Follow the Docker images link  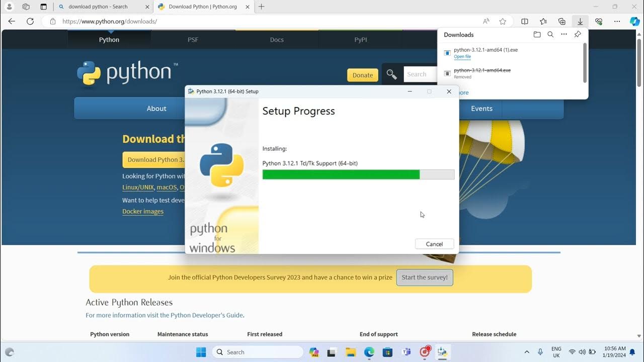143,211
